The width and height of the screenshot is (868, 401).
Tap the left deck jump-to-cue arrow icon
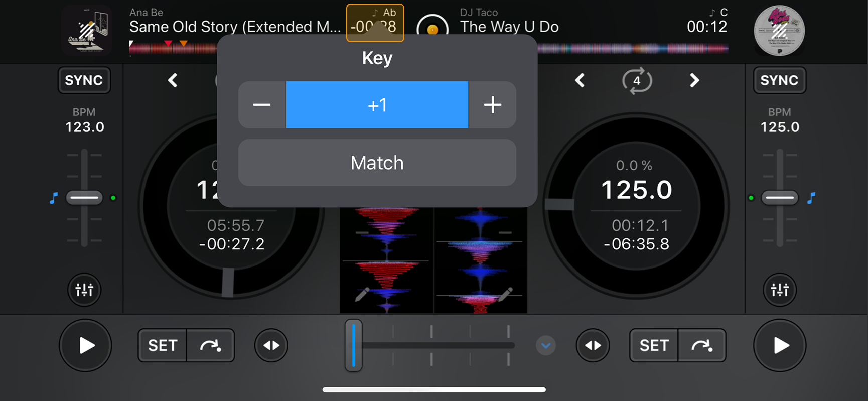[x=210, y=345]
